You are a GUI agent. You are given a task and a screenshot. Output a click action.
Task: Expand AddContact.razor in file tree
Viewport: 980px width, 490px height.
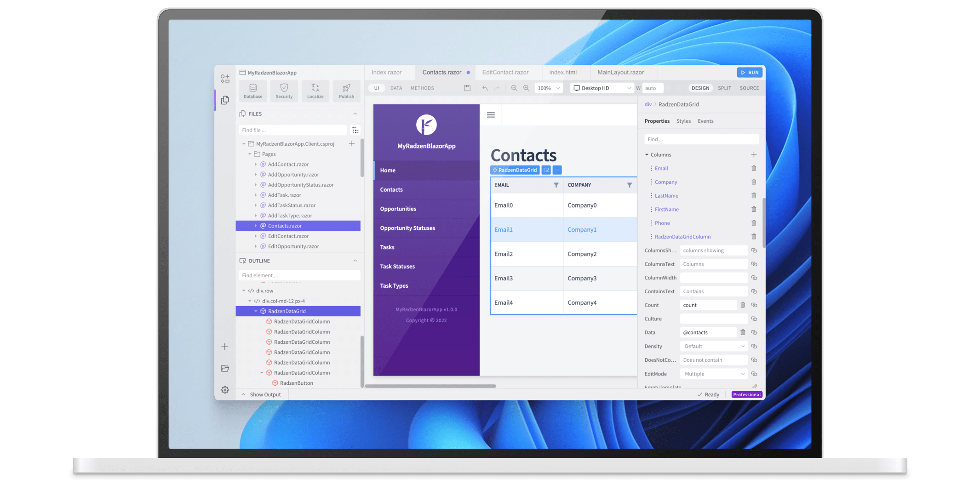[x=256, y=164]
